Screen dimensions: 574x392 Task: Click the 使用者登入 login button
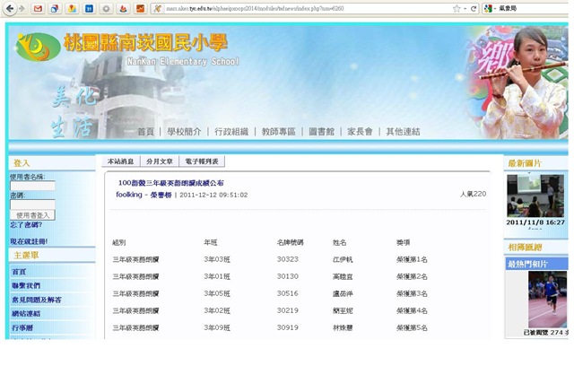pos(32,215)
